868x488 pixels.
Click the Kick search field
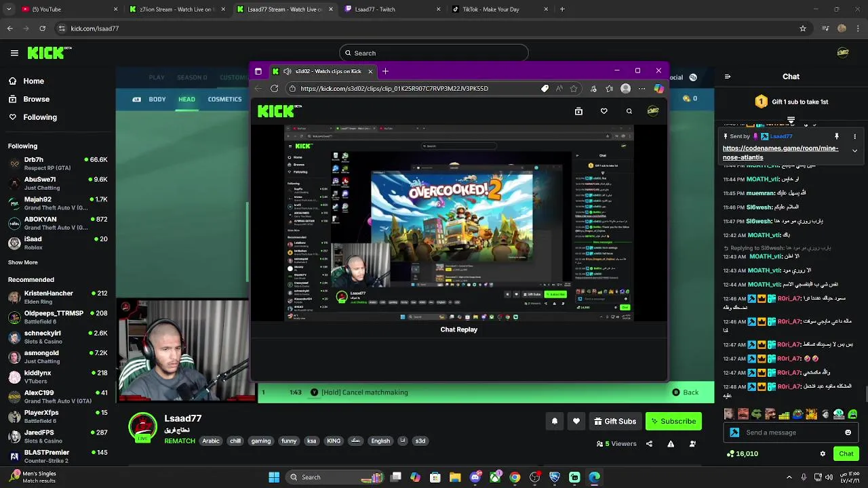pos(434,53)
